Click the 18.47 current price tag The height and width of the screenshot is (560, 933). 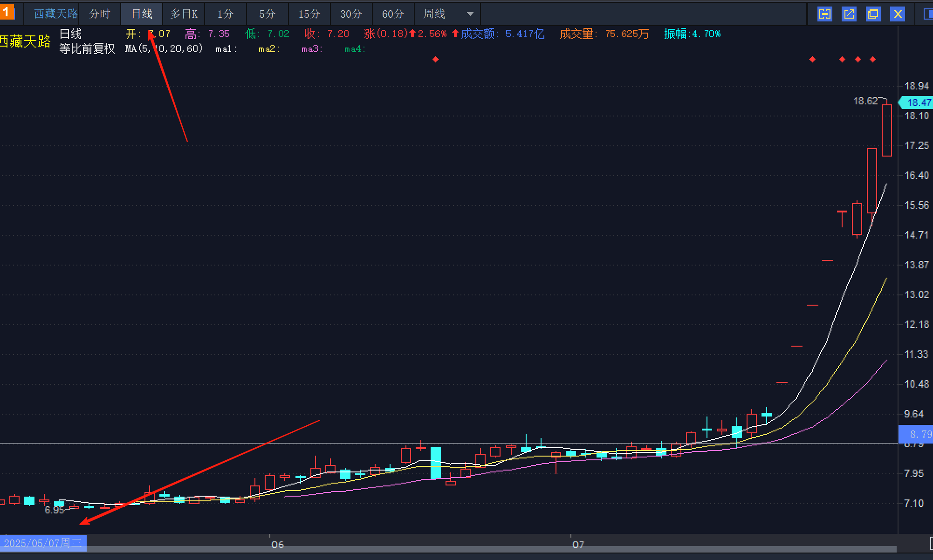coord(917,102)
